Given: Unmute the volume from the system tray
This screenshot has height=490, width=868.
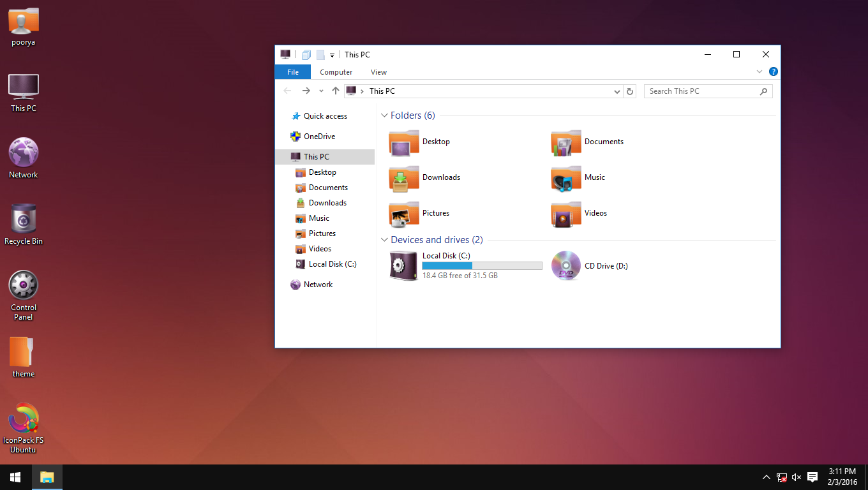Looking at the screenshot, I should [796, 477].
